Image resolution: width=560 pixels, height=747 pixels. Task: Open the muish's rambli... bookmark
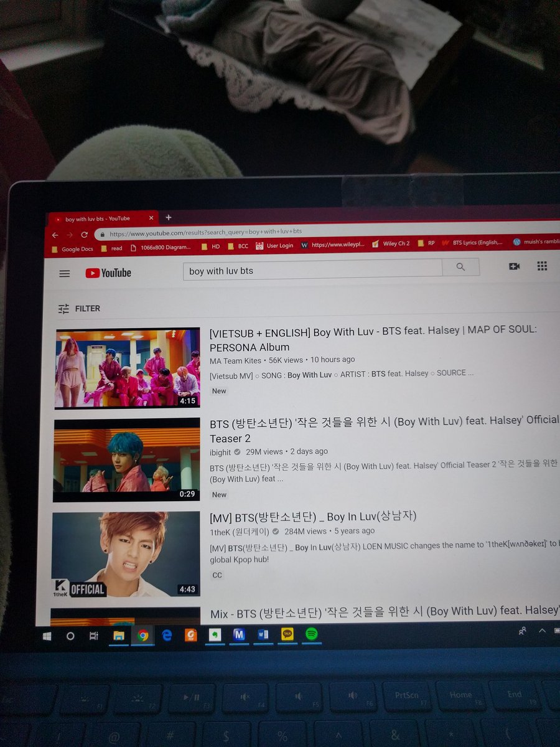click(x=536, y=242)
